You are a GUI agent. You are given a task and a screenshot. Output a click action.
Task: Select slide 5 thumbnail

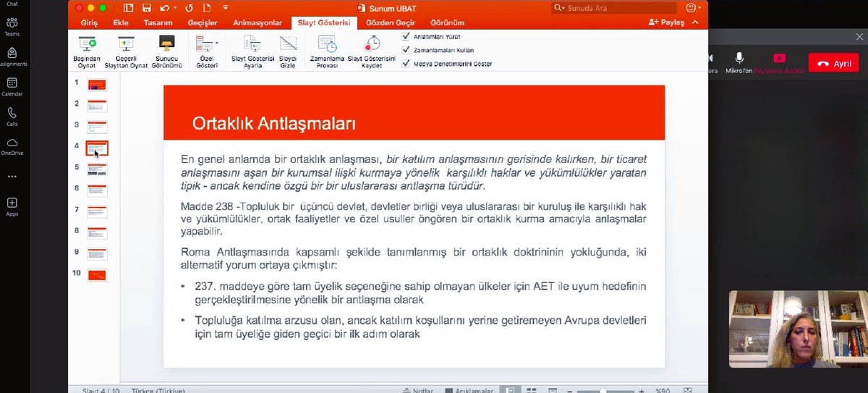coord(97,169)
